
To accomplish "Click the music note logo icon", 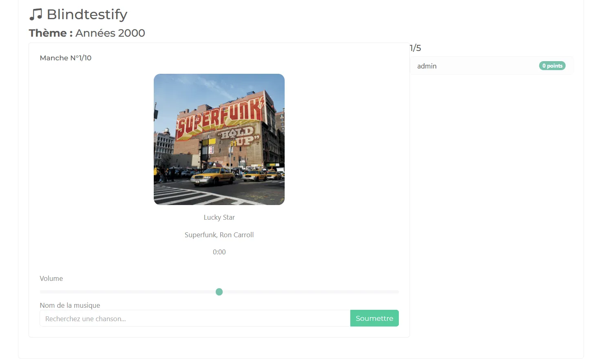I will pyautogui.click(x=36, y=15).
